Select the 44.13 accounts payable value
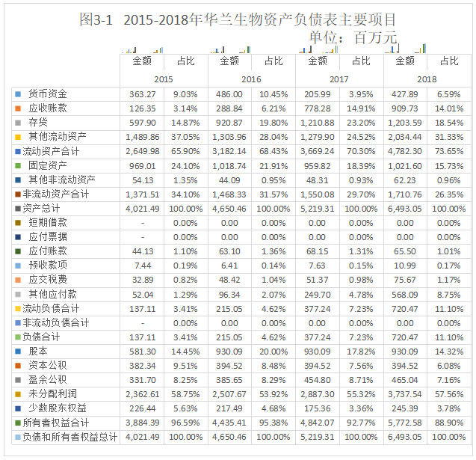Screen dimensions: 476x460 click(143, 251)
